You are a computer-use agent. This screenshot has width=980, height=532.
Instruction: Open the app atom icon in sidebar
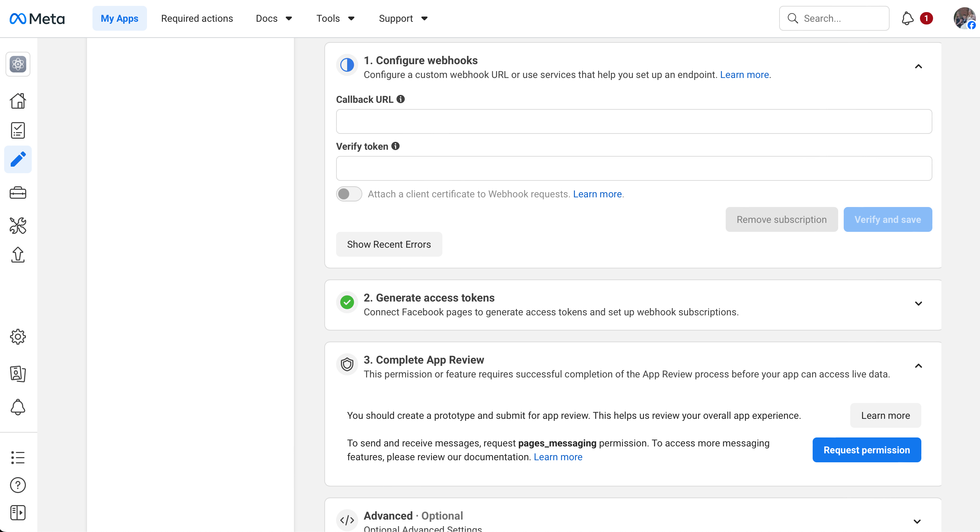18,64
